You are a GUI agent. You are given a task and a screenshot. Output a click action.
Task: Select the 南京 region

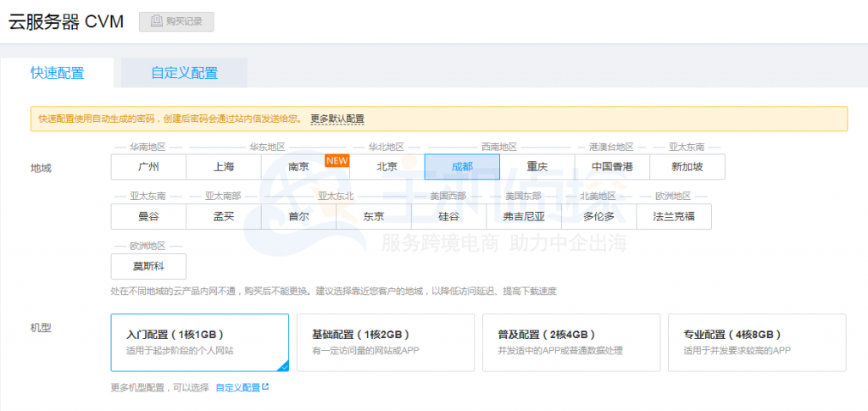pyautogui.click(x=299, y=166)
